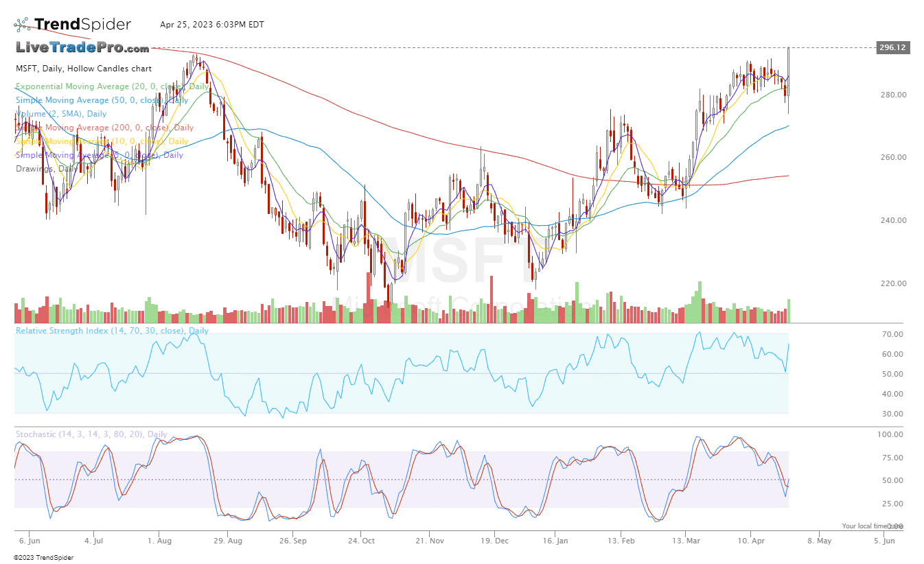
Task: Select the 280.00 price axis label
Action: (892, 95)
